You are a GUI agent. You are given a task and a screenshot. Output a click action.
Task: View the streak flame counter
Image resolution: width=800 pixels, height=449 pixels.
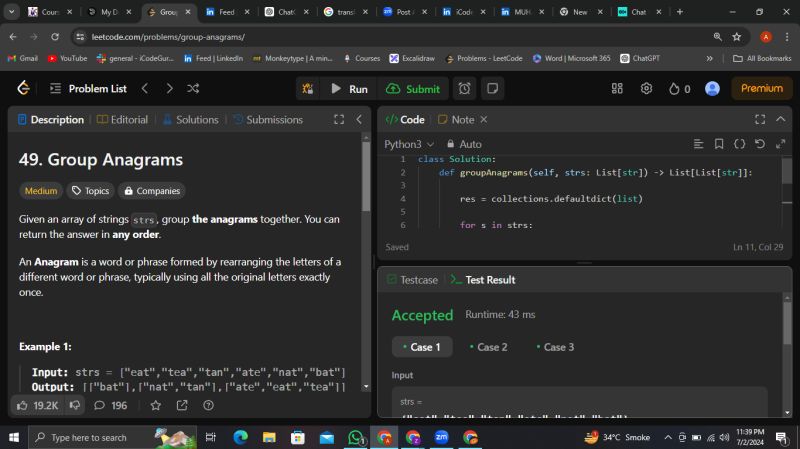tap(680, 89)
